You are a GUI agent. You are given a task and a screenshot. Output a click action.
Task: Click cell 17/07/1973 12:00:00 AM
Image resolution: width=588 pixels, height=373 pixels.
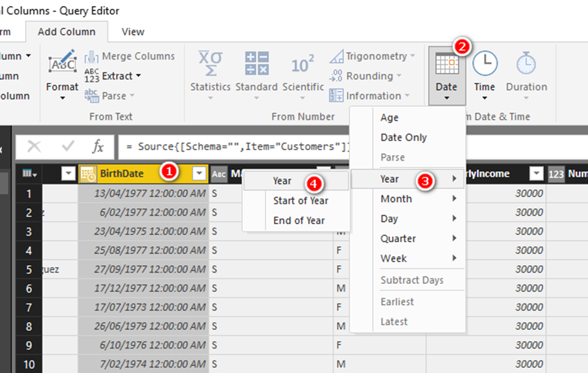tap(143, 308)
